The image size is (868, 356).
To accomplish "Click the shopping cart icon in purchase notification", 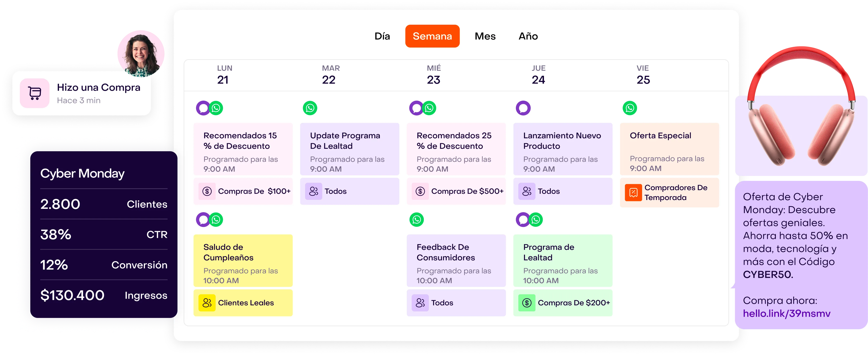I will (34, 93).
